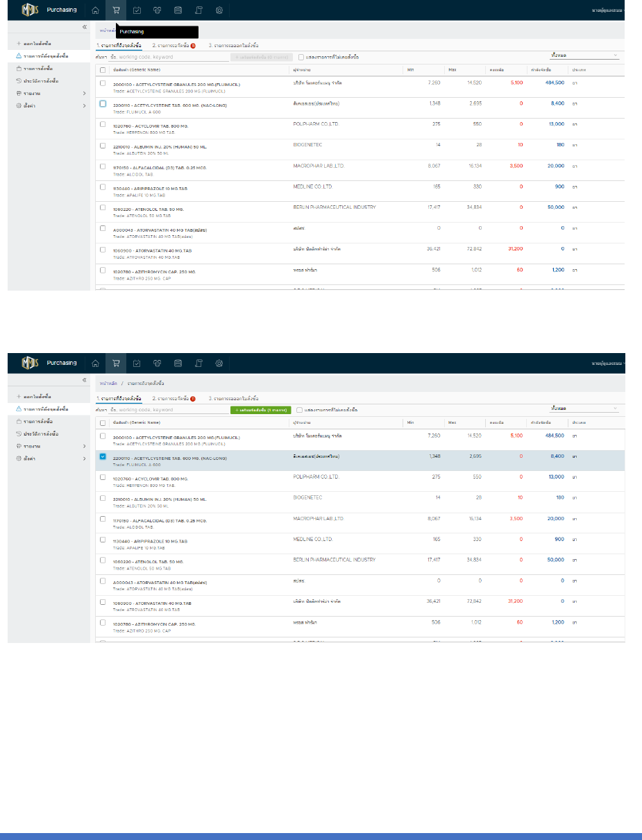Viewport: 642px width, 840px height.
Task: Expand the reports sidebar chevron in lower screenshot
Action: pos(83,446)
